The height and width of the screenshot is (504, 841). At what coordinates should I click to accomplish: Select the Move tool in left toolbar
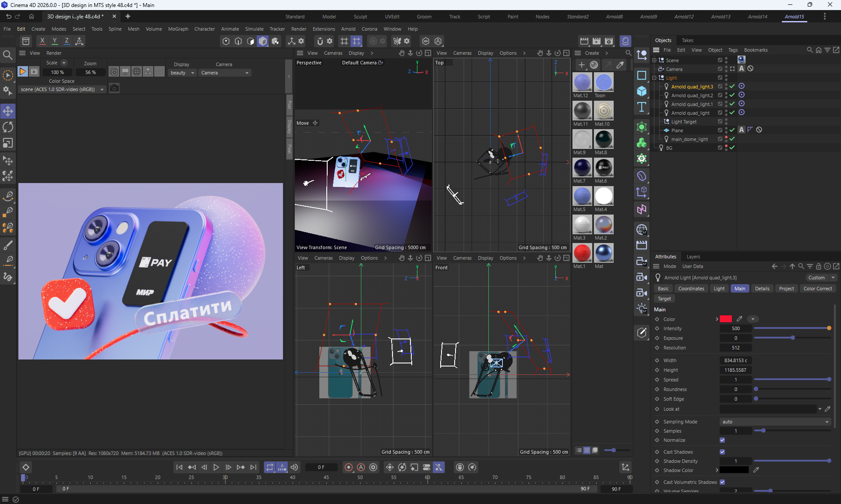[8, 111]
